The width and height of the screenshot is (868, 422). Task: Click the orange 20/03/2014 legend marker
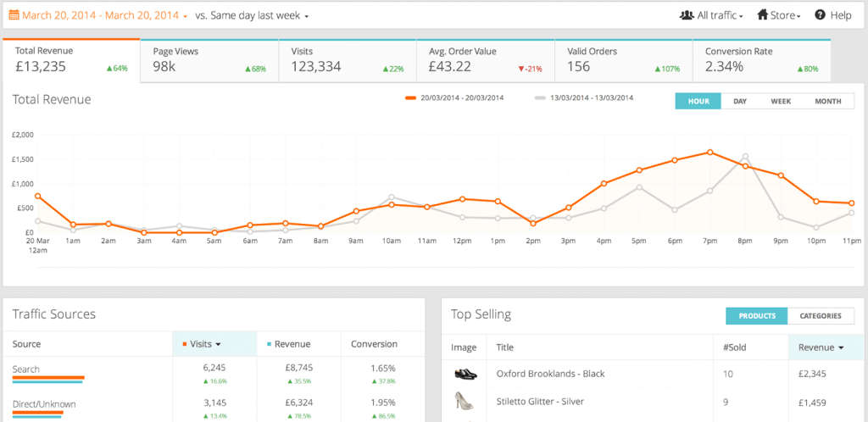tap(411, 98)
